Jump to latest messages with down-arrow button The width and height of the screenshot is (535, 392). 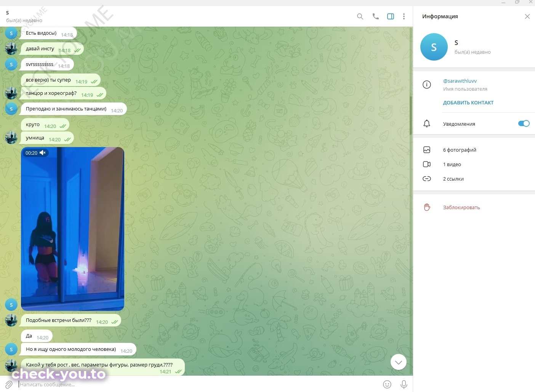pos(399,362)
